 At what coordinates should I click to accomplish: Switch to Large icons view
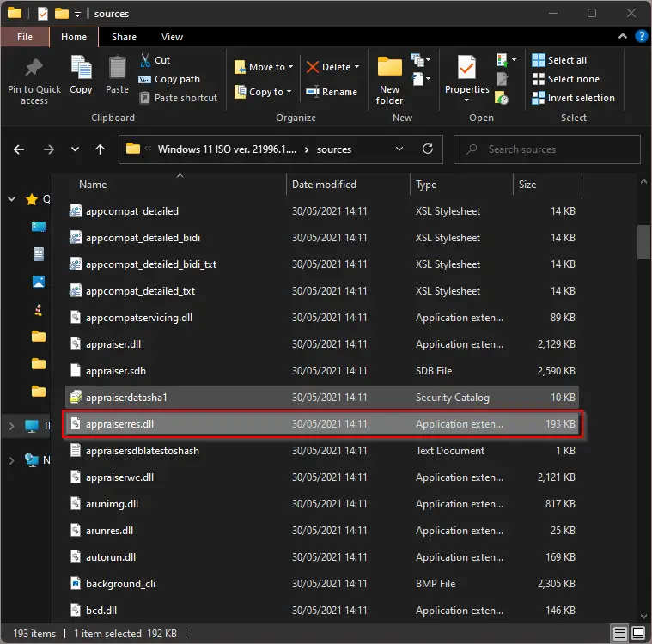(x=638, y=634)
